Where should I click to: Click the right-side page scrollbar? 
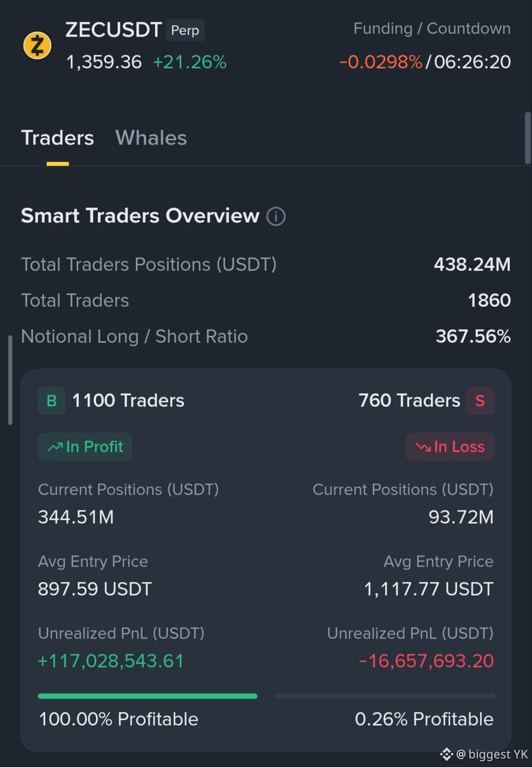(528, 138)
